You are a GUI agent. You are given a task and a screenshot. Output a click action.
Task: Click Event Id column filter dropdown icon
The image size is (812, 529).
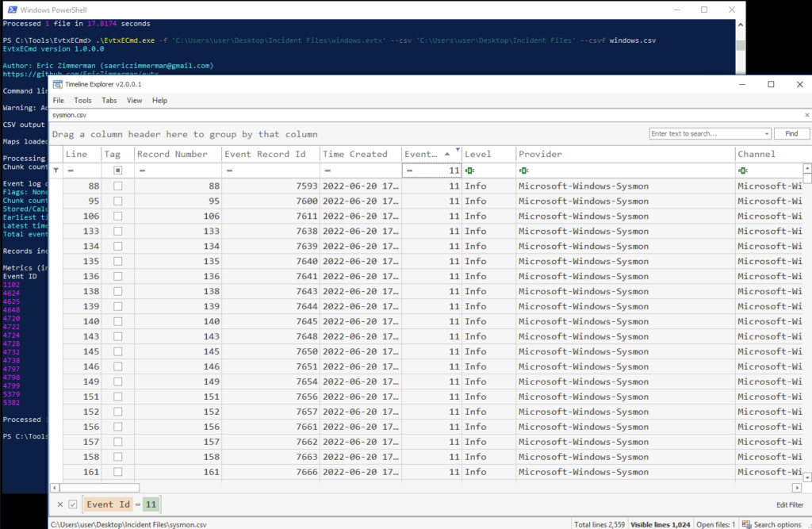(458, 150)
